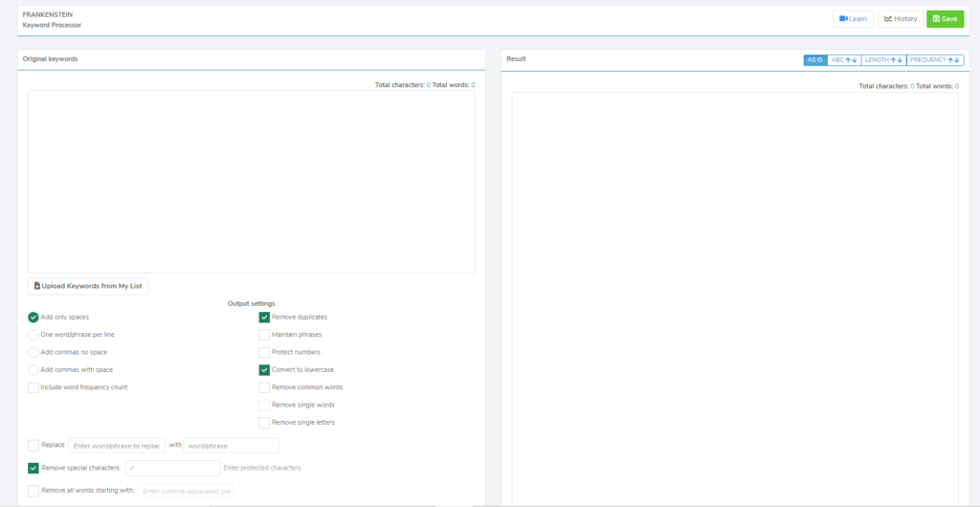The image size is (980, 507).
Task: Click inside the Original keywords text area
Action: (251, 182)
